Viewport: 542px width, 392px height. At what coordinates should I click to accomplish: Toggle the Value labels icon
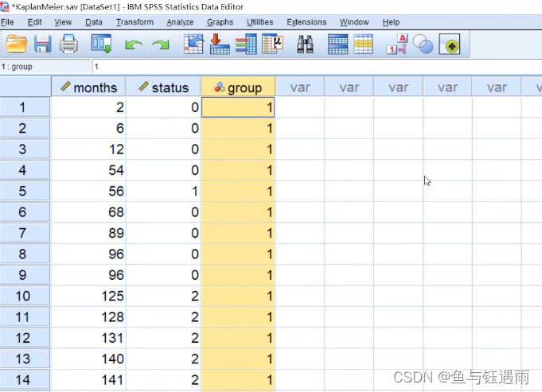click(x=397, y=44)
